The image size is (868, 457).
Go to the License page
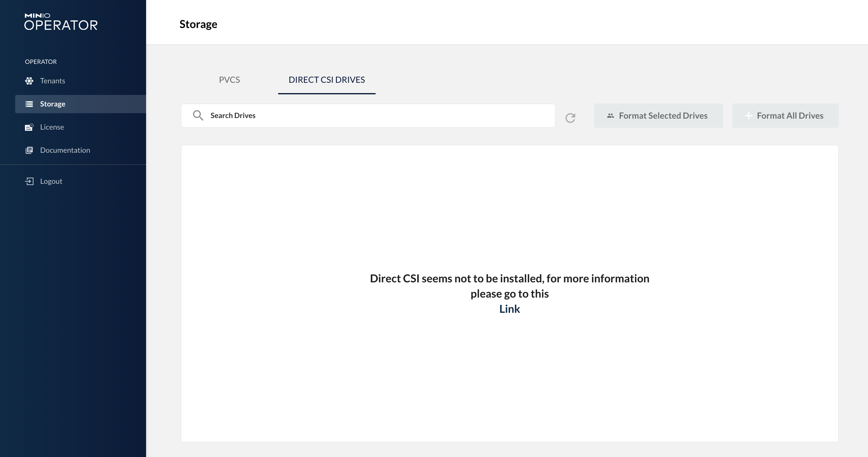coord(52,127)
